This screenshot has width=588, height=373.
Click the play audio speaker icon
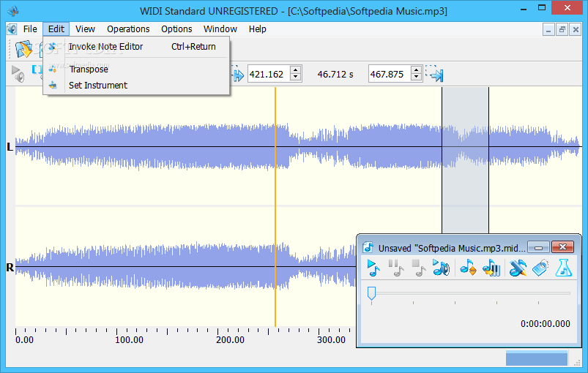pyautogui.click(x=18, y=73)
